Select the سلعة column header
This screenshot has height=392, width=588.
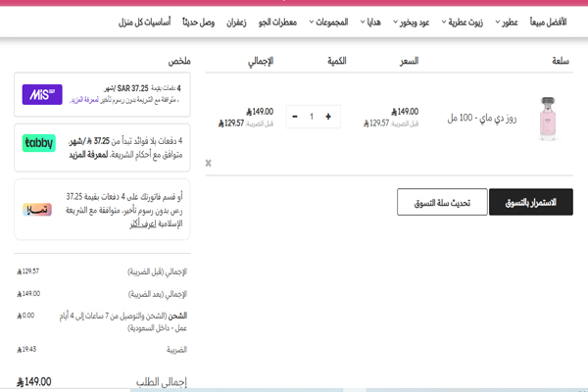coord(561,61)
